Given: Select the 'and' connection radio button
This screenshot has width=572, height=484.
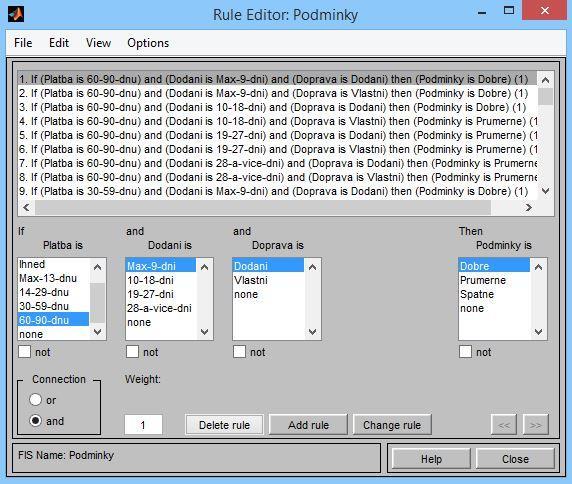Looking at the screenshot, I should 35,421.
